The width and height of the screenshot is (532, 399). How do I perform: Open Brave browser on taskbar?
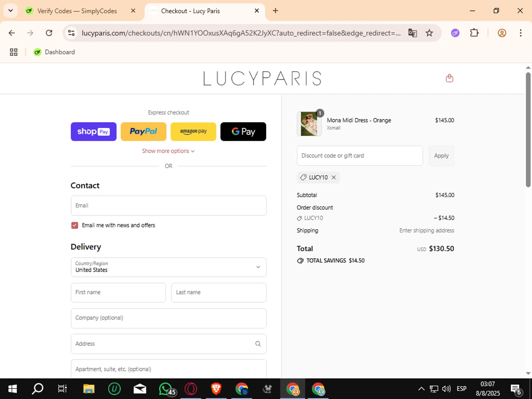tap(216, 389)
